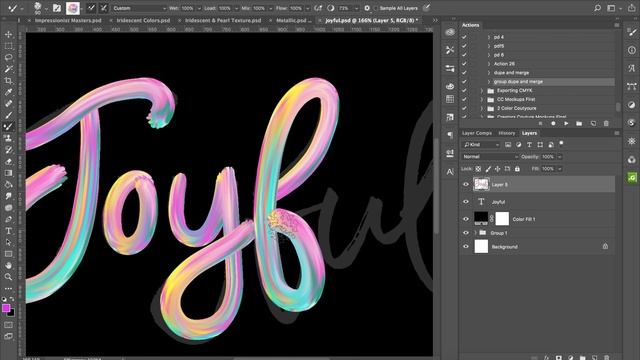
Task: Switch to Impressionist Masters.psd tab
Action: click(x=68, y=20)
